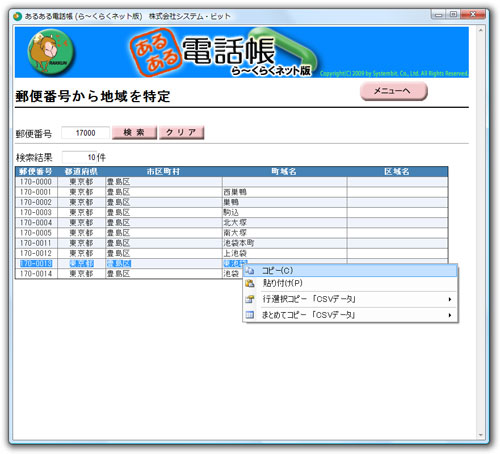Click the あるある電話帳 banner title
The height and width of the screenshot is (454, 500).
(x=222, y=52)
